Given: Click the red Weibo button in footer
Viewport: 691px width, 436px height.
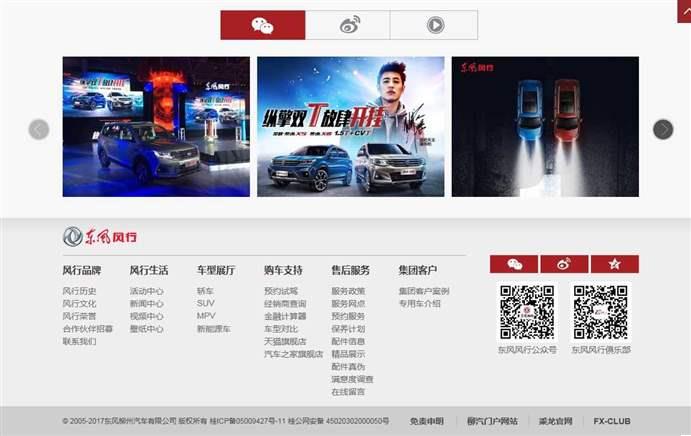Looking at the screenshot, I should [x=564, y=264].
